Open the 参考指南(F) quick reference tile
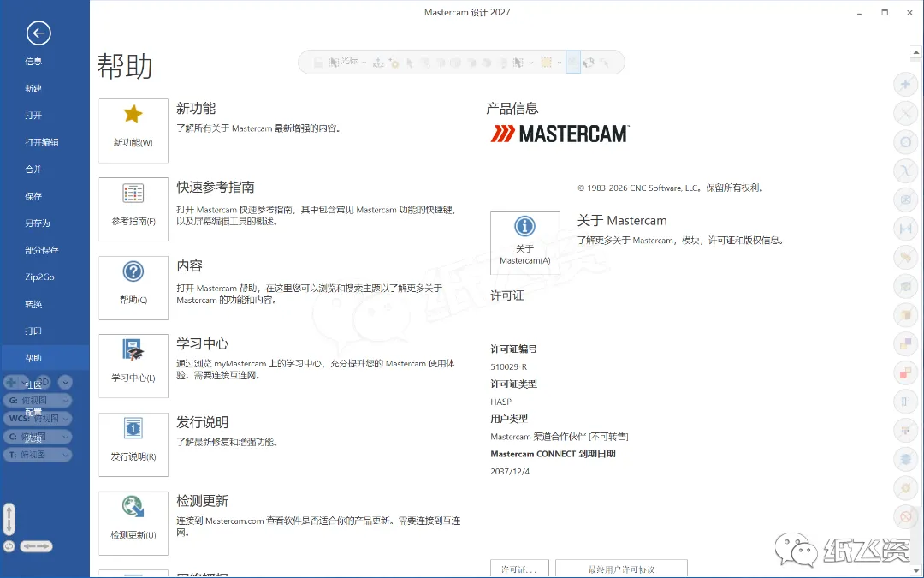The height and width of the screenshot is (578, 924). (x=133, y=210)
